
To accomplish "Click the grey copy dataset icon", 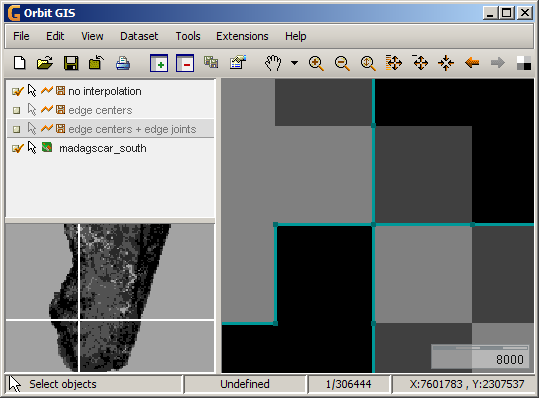I will click(x=211, y=62).
